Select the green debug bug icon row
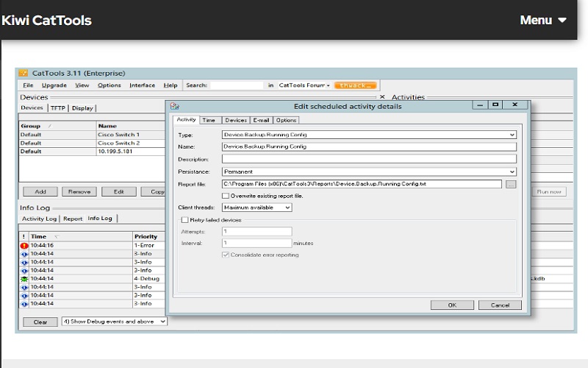 point(24,279)
